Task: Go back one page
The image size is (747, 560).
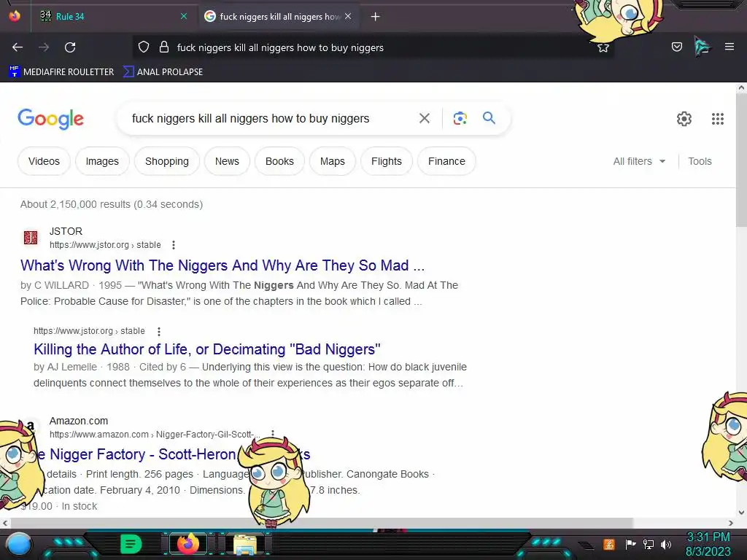Action: (18, 47)
